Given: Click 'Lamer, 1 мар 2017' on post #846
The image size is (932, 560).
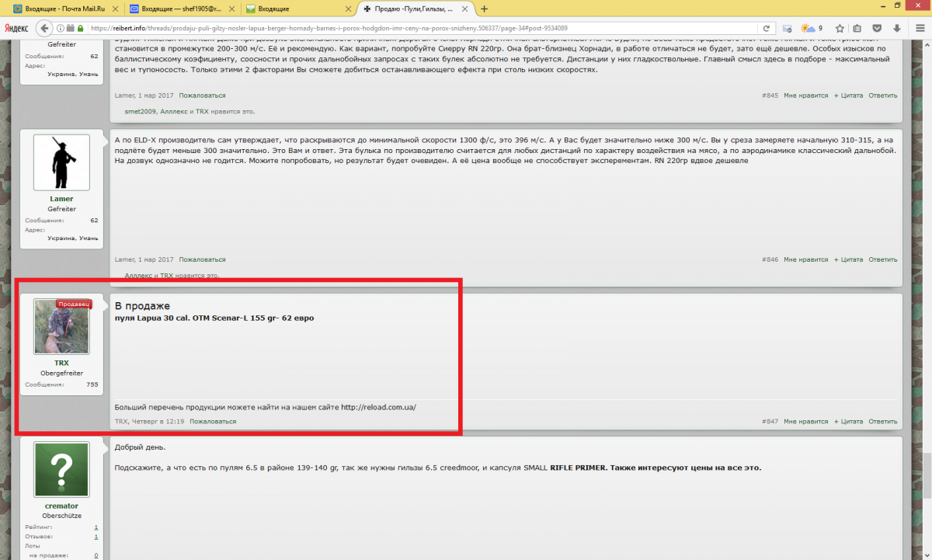Looking at the screenshot, I should pos(144,259).
